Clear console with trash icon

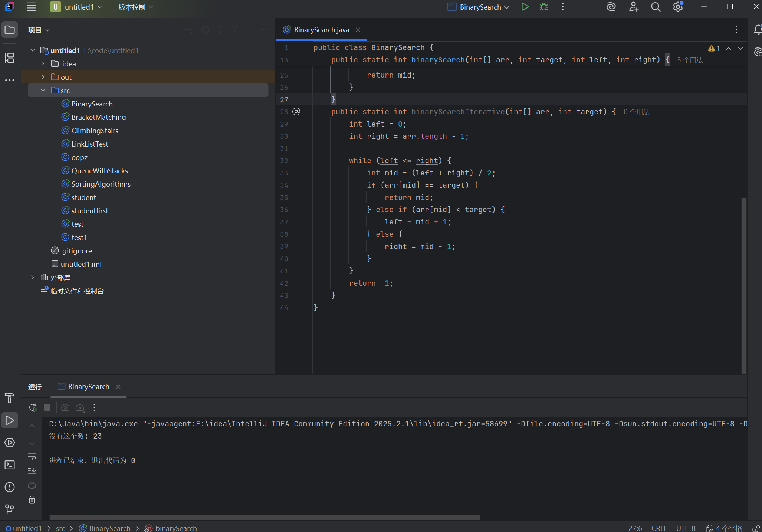32,500
